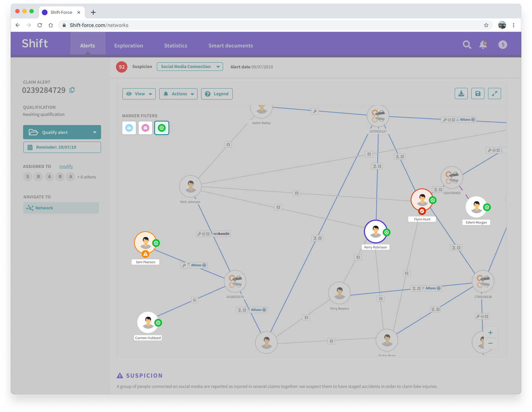Open notifications bell in header
Image resolution: width=532 pixels, height=412 pixels.
483,45
